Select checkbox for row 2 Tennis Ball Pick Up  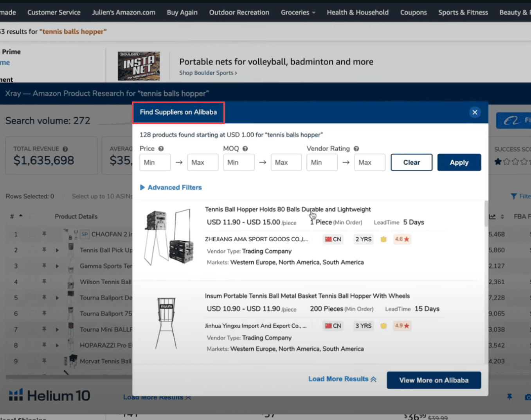32,250
